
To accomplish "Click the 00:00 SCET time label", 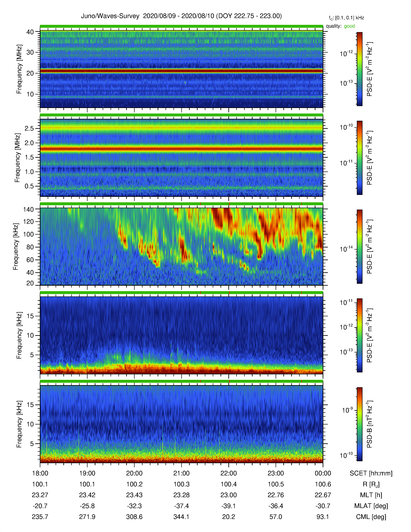I will [323, 473].
